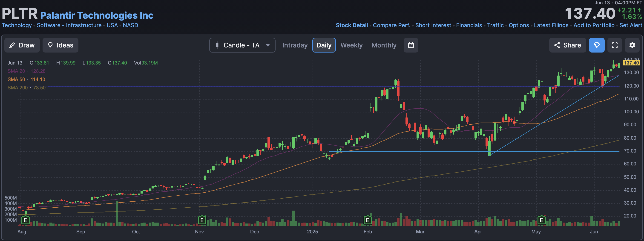This screenshot has height=241, width=644.
Task: Toggle fullscreen chart view
Action: tap(615, 45)
